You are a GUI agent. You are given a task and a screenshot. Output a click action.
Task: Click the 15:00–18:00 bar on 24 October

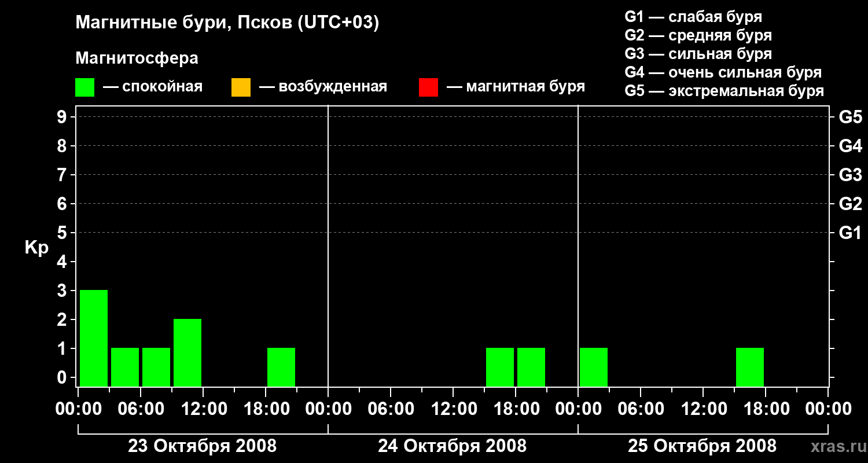pos(500,367)
